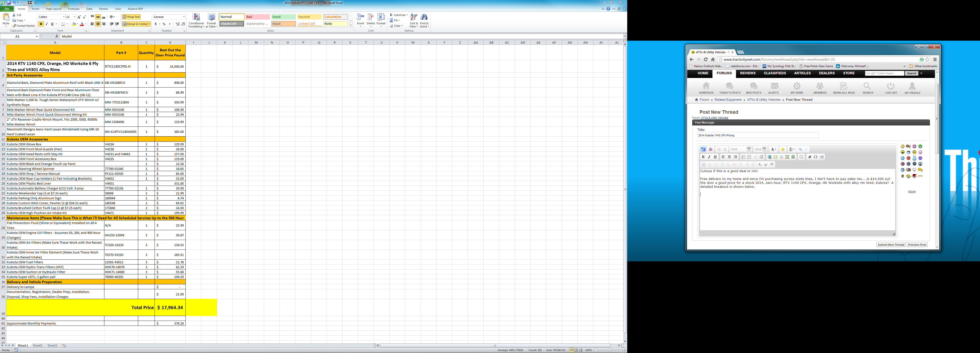The width and height of the screenshot is (980, 353).
Task: Insert ordered list in forum editor
Action: [x=743, y=157]
